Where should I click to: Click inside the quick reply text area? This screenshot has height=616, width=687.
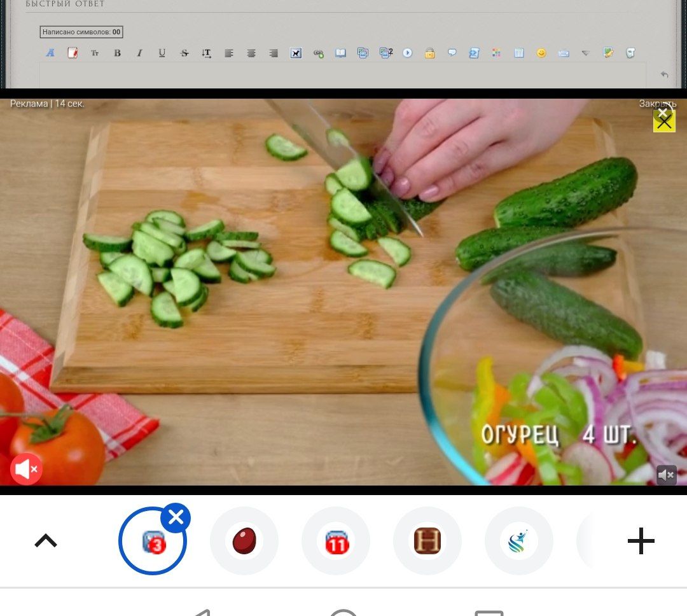(x=343, y=74)
